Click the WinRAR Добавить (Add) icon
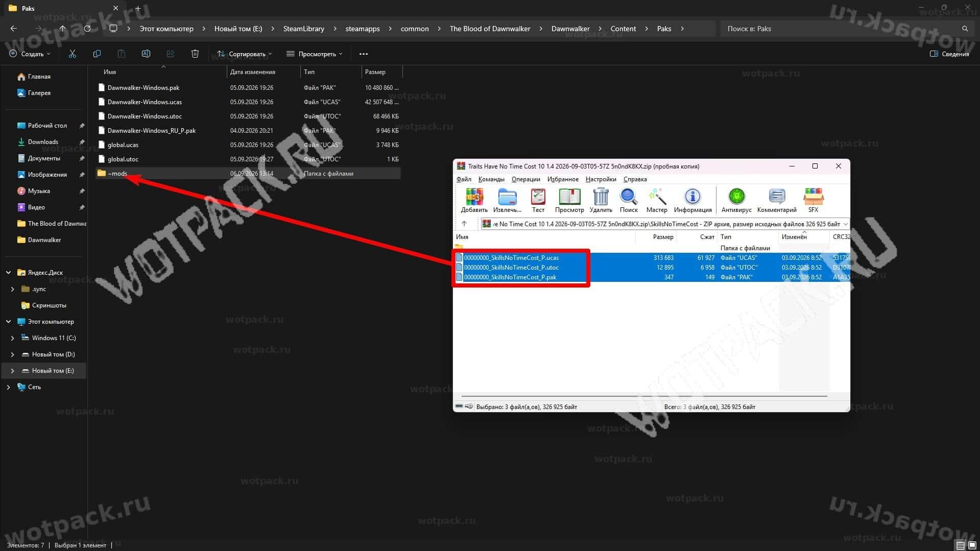980x551 pixels. [x=474, y=197]
